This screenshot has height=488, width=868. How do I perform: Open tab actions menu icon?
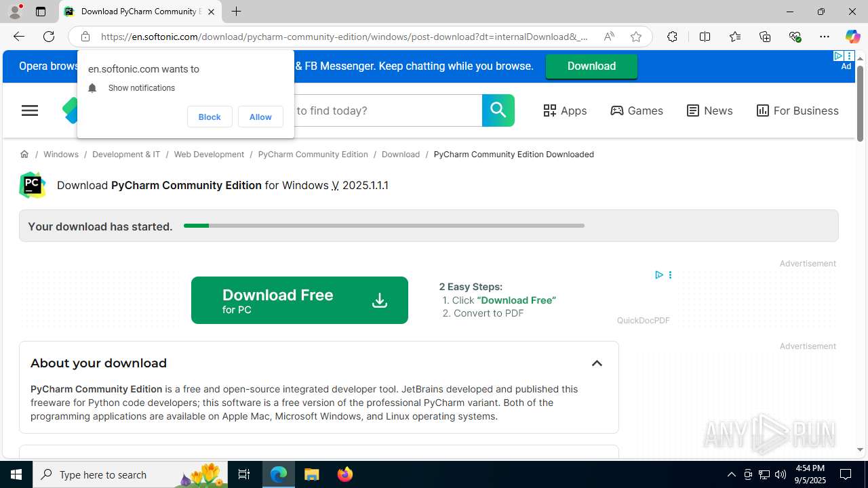41,12
